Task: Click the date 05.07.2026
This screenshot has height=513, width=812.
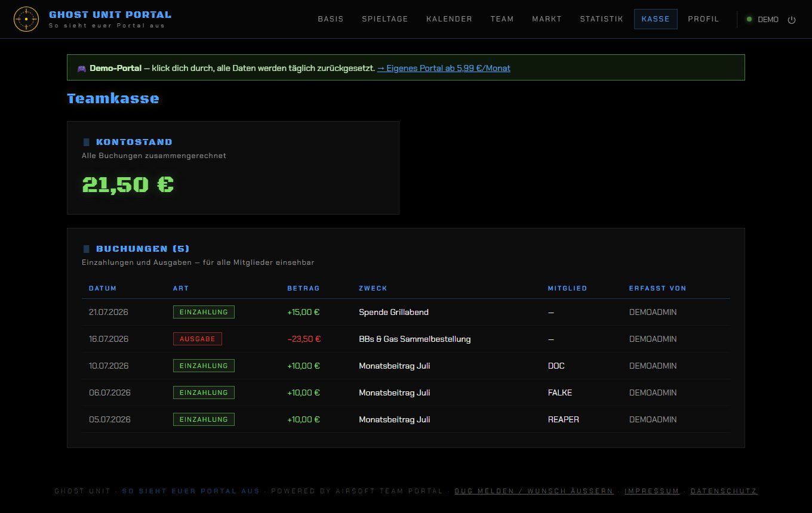Action: (110, 419)
